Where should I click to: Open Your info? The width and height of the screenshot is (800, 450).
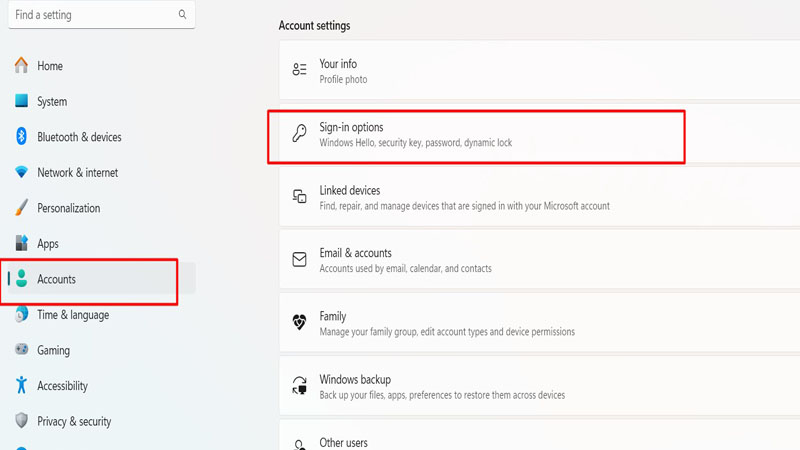tap(539, 70)
